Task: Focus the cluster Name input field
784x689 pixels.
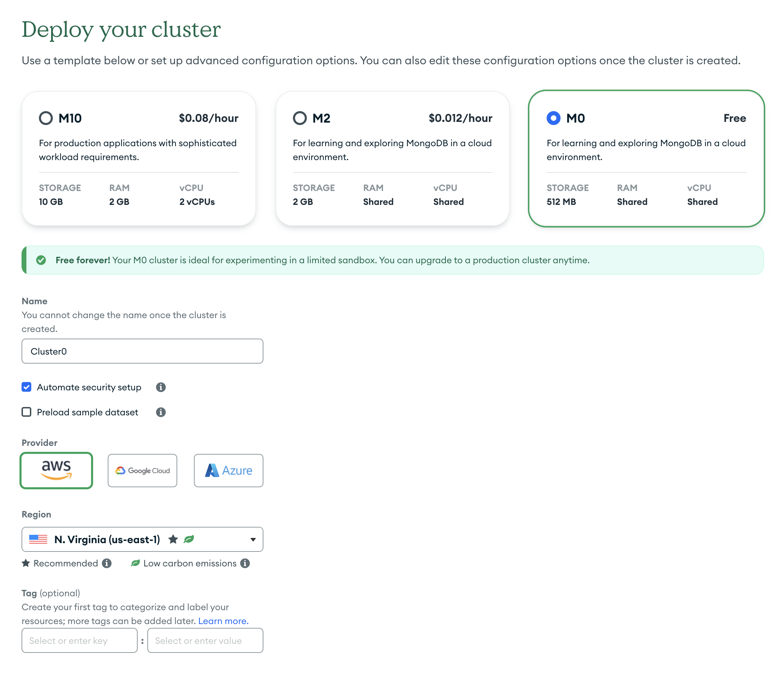Action: 142,351
